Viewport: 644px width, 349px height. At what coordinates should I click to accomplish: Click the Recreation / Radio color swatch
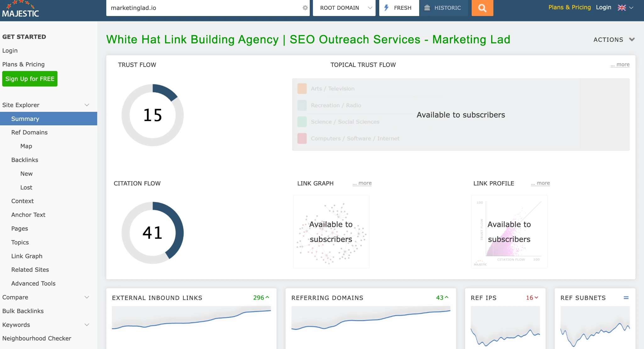pos(302,105)
